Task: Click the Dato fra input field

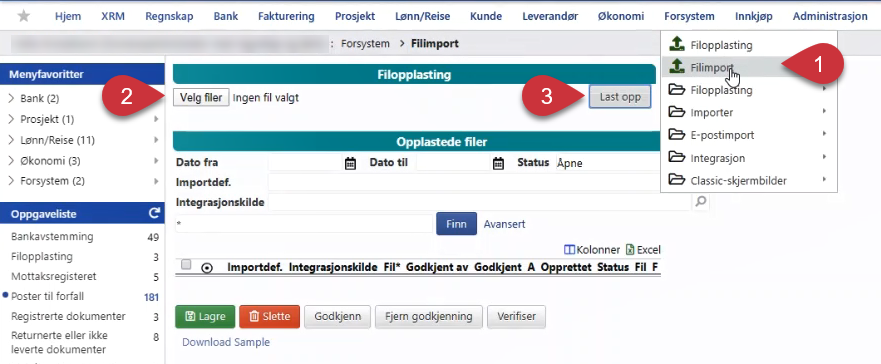Action: click(x=306, y=163)
